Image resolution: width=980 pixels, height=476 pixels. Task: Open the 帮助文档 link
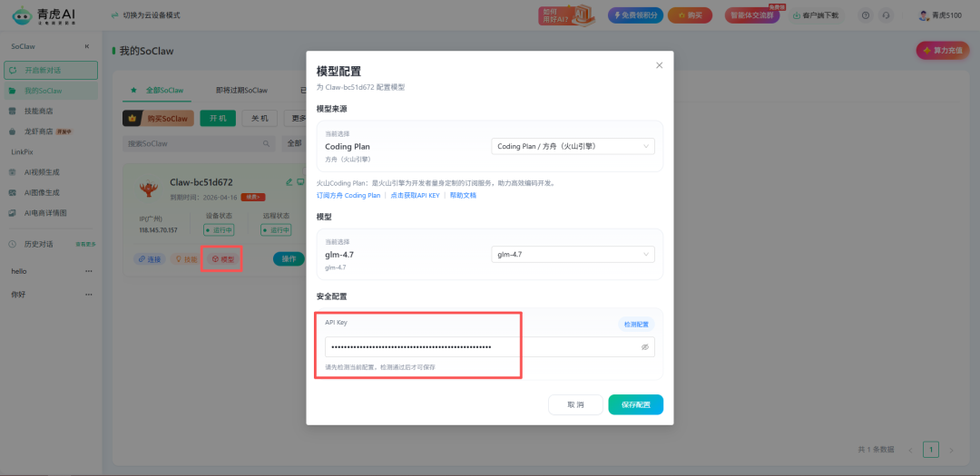pyautogui.click(x=463, y=195)
